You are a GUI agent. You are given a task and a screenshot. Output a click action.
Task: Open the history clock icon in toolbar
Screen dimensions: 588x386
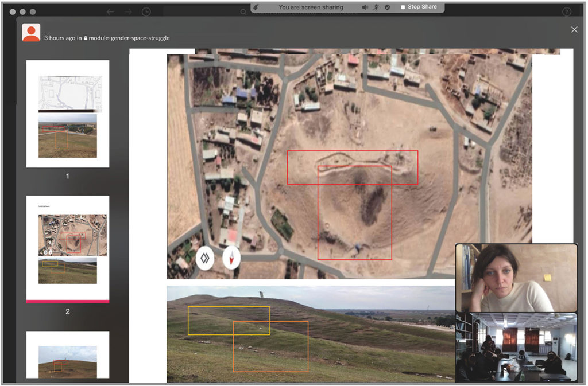[146, 12]
